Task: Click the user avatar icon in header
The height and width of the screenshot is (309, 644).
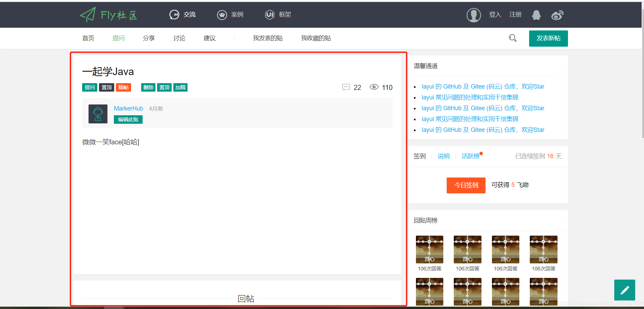Action: [474, 15]
